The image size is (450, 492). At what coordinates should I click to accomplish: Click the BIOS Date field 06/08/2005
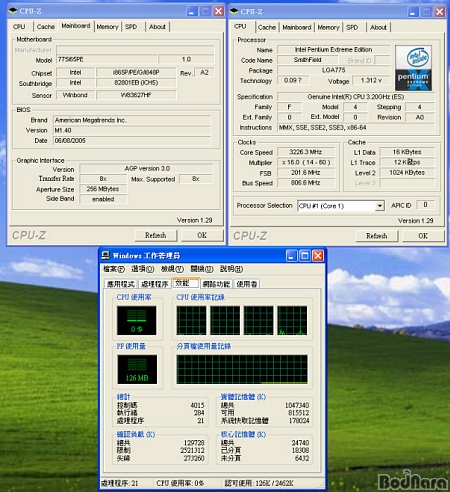(132, 141)
